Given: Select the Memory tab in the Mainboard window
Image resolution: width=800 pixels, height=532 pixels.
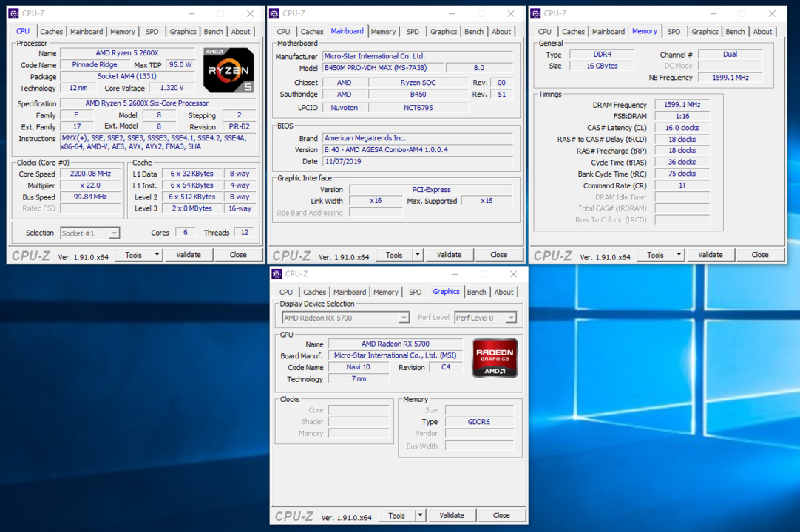Looking at the screenshot, I should (x=383, y=32).
